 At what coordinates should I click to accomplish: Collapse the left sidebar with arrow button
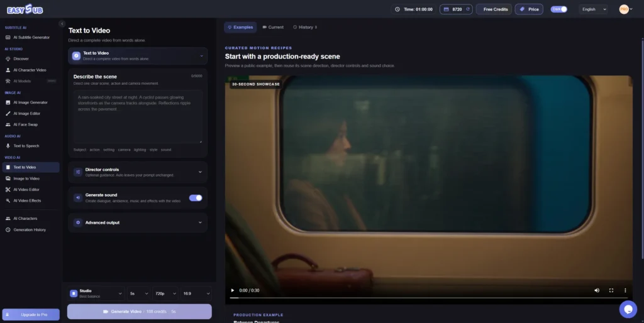62,24
